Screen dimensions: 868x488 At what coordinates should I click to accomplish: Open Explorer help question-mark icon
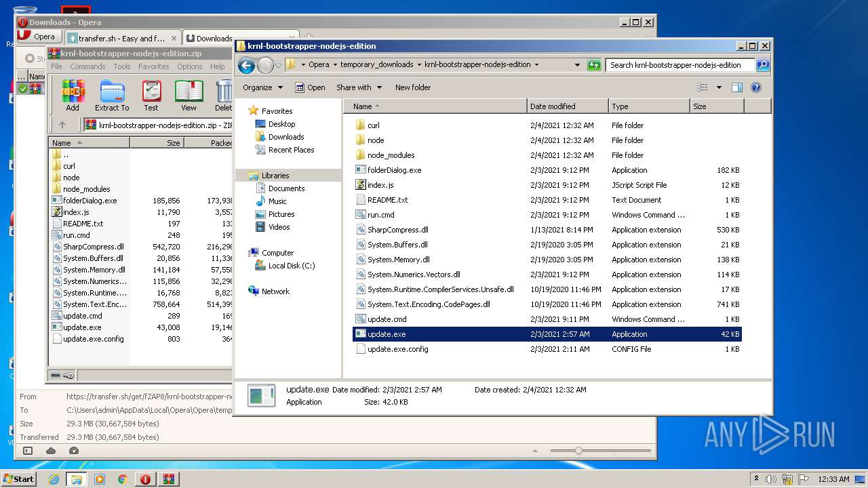tap(756, 87)
